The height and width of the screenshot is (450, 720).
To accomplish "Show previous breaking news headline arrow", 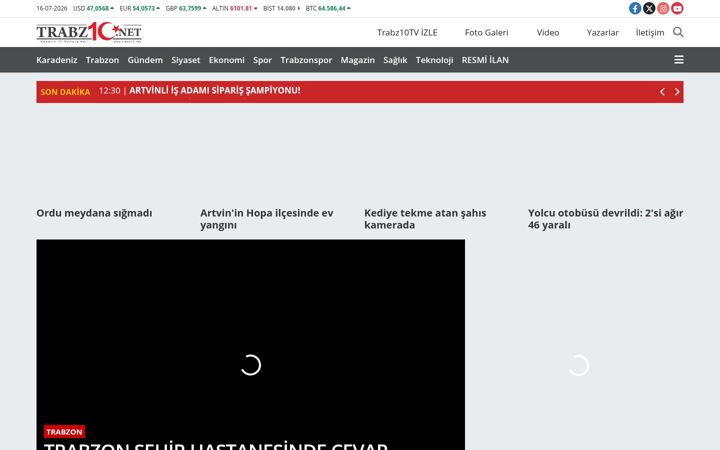I will (662, 92).
